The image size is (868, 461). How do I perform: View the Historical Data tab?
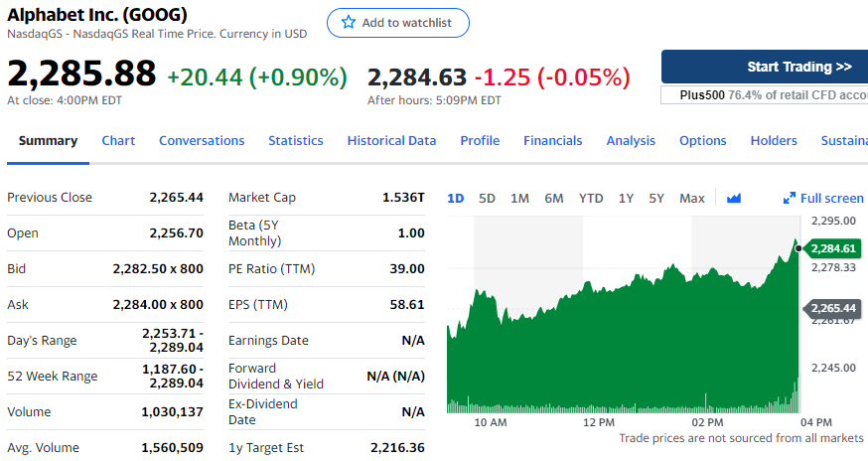coord(391,141)
